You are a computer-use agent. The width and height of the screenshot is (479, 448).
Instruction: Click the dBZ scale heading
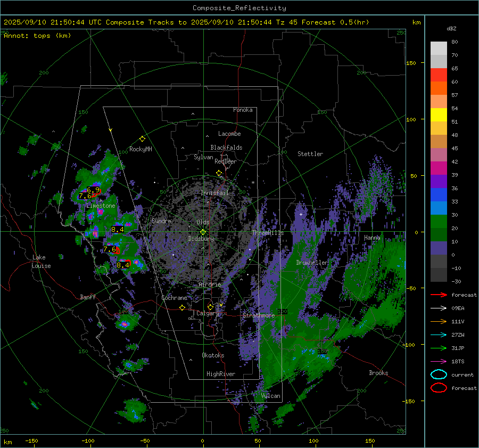pos(451,29)
